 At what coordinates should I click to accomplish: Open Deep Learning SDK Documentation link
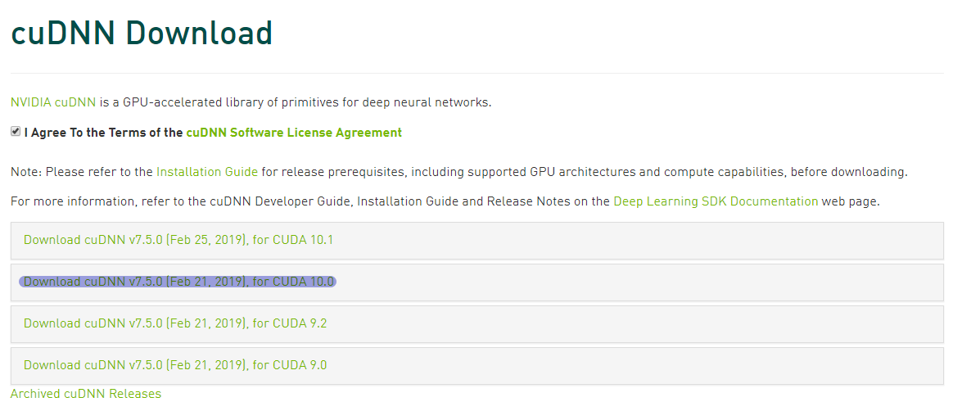coord(716,201)
